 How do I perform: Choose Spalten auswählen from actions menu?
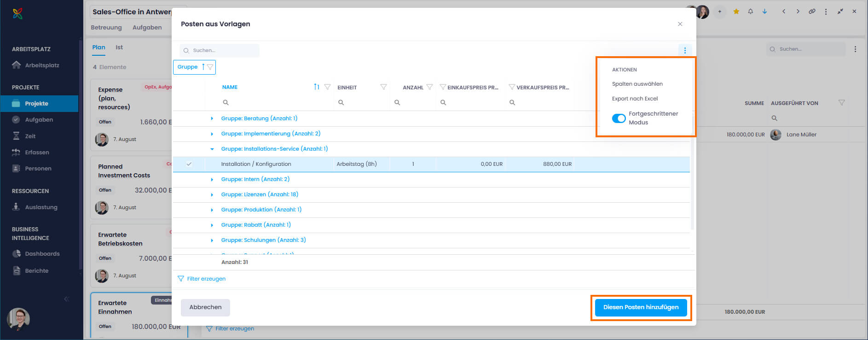[x=637, y=84]
